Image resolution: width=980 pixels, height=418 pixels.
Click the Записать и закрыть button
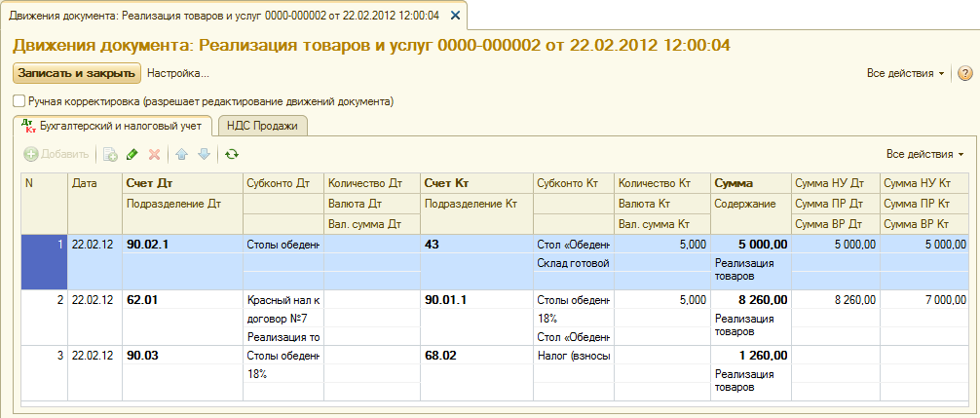pos(77,73)
